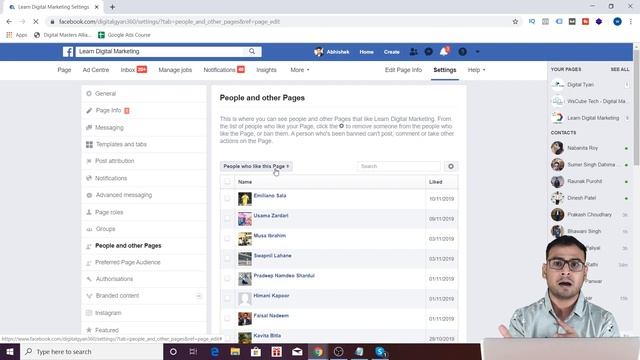
Task: Check the box beside Faisal Nadeem
Action: (227, 319)
